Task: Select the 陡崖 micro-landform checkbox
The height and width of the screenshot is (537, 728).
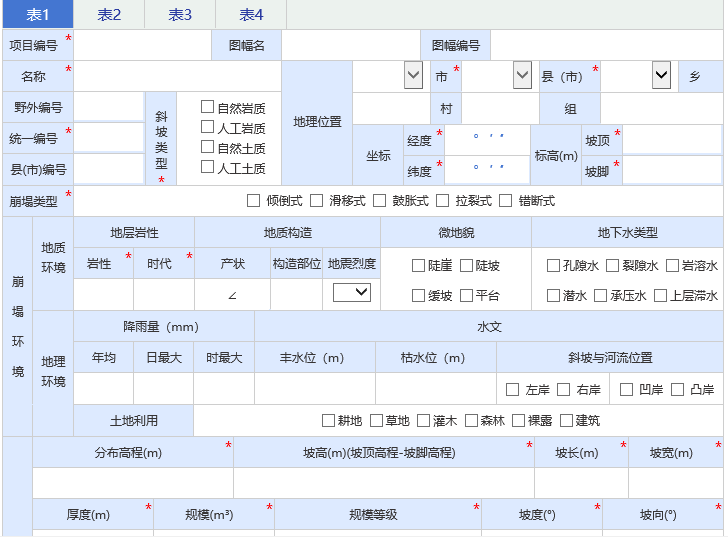Action: (x=419, y=265)
